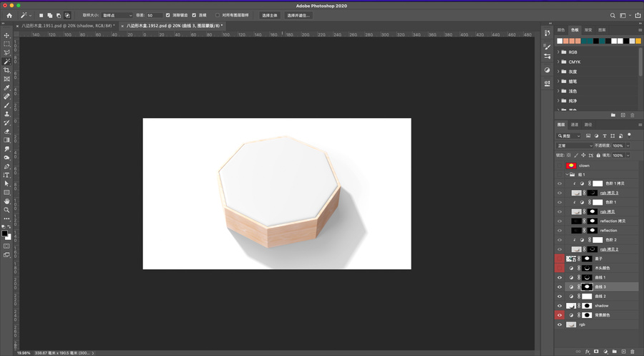Hide the 曲线 1 layer
The width and height of the screenshot is (644, 356).
coord(560,277)
